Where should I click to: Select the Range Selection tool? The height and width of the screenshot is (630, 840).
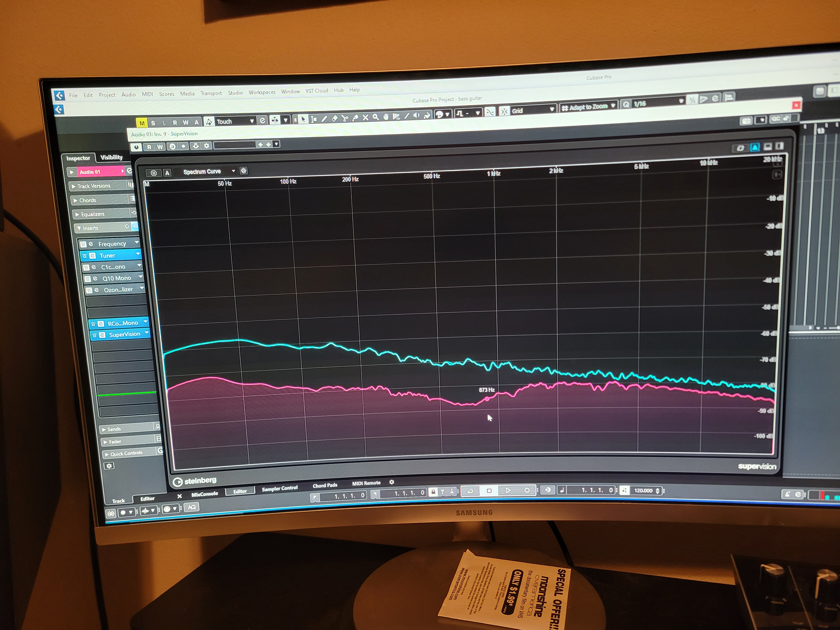click(313, 119)
